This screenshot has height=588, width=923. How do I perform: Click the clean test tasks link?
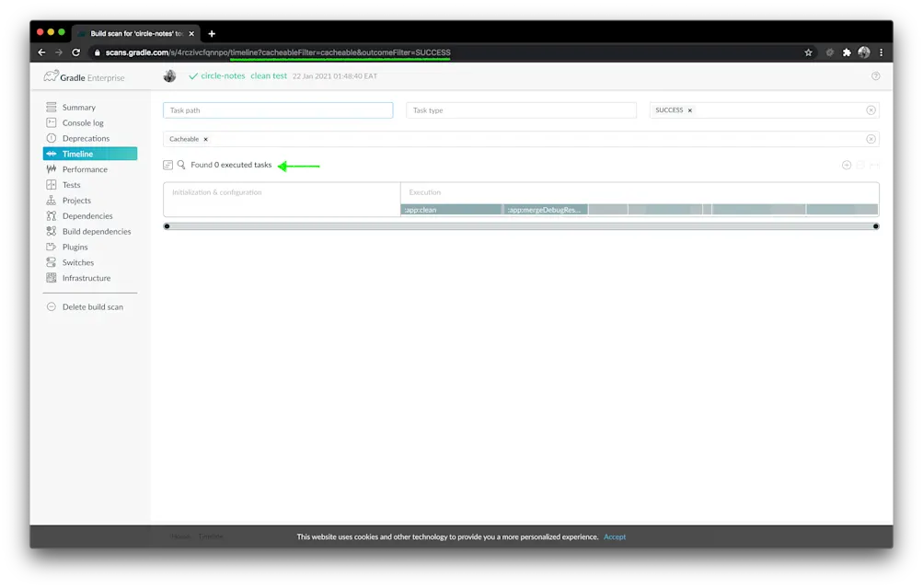click(269, 76)
